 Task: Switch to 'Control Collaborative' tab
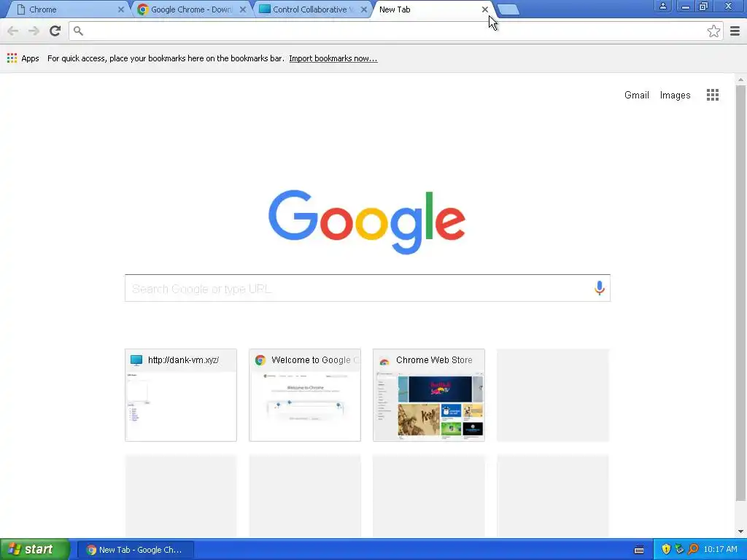point(312,9)
